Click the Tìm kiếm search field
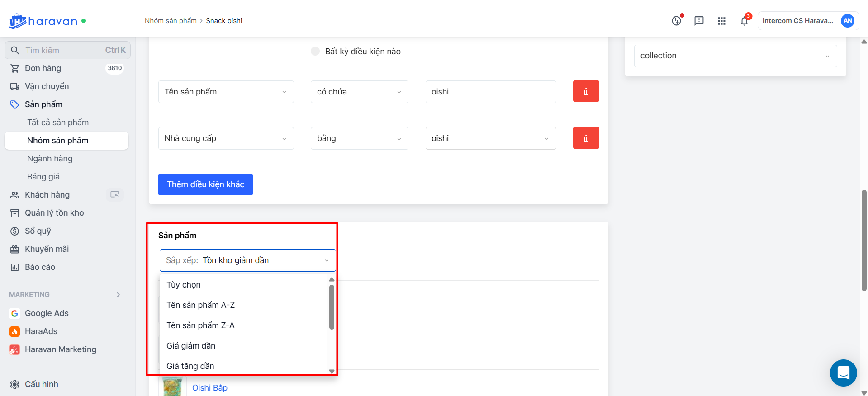Image resolution: width=868 pixels, height=396 pixels. pyautogui.click(x=67, y=50)
